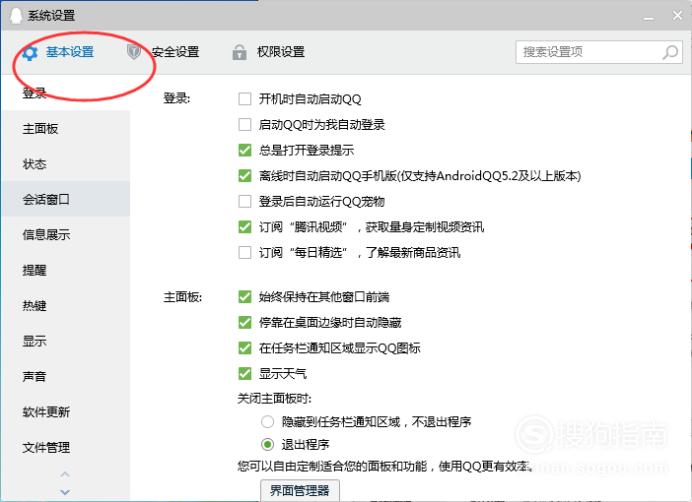Screen dimensions: 692x502
Task: Select 热键 in the sidebar
Action: [x=66, y=305]
